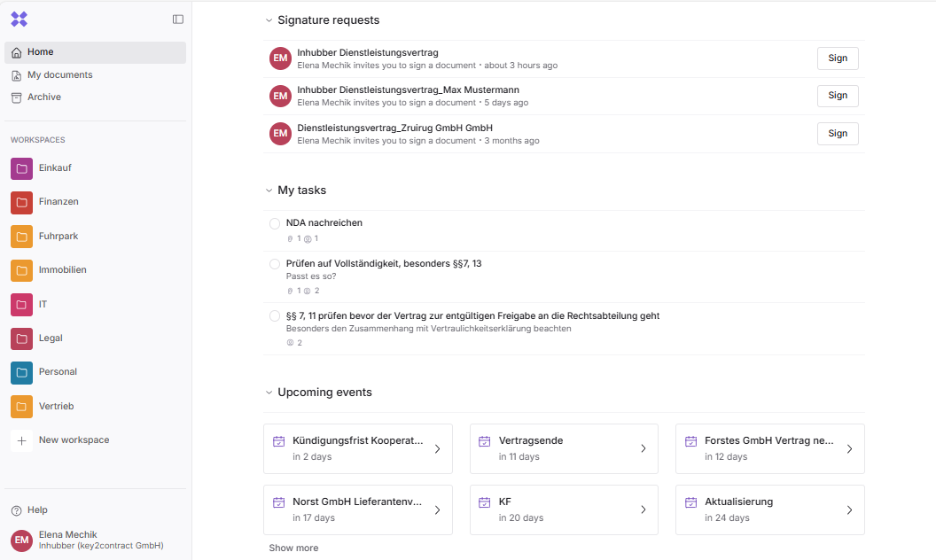Collapse the Signature requests section
936x560 pixels.
pos(269,20)
